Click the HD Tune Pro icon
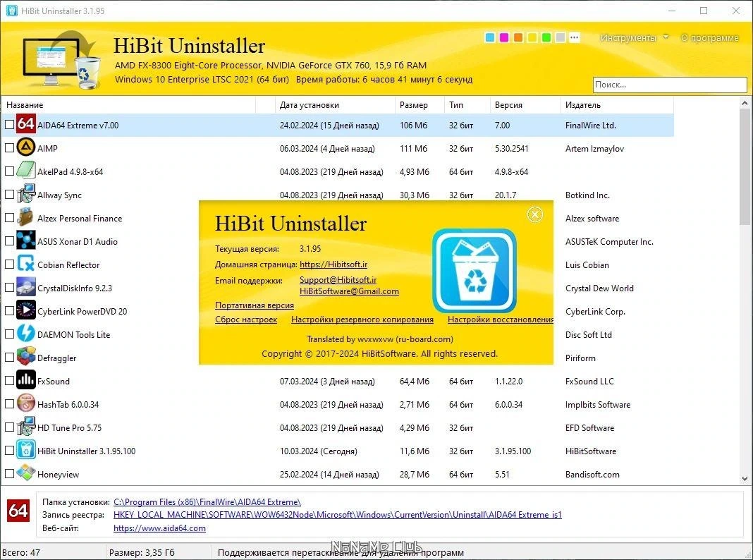 click(25, 427)
